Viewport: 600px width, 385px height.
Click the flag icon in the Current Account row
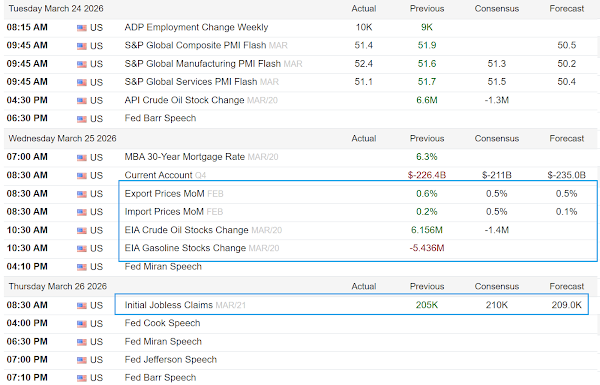click(82, 176)
